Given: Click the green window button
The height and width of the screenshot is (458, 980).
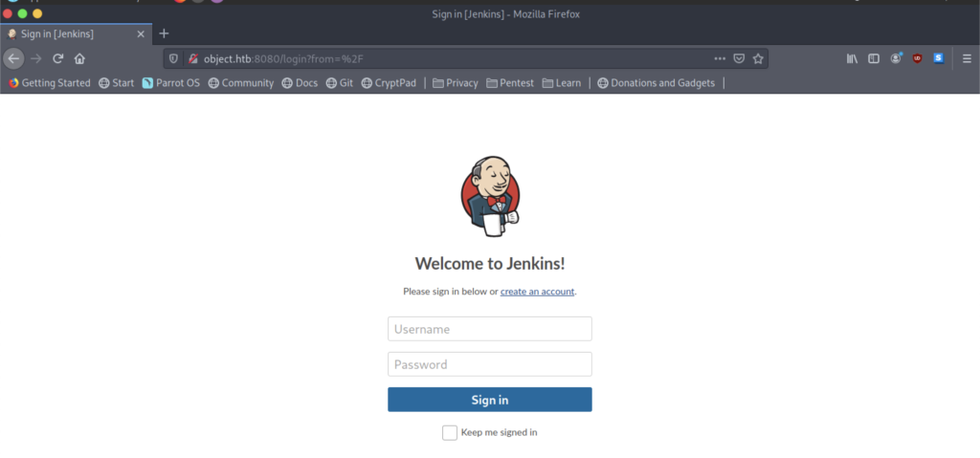Looking at the screenshot, I should coord(23,13).
